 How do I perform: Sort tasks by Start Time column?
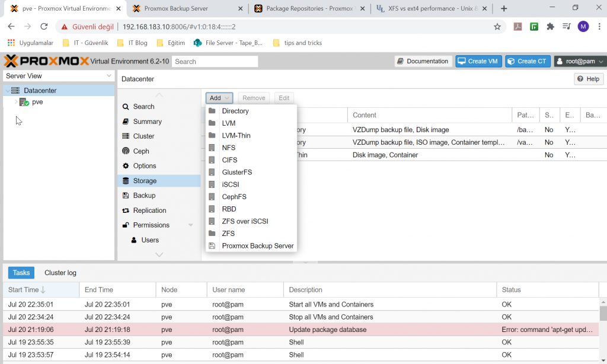pyautogui.click(x=41, y=290)
